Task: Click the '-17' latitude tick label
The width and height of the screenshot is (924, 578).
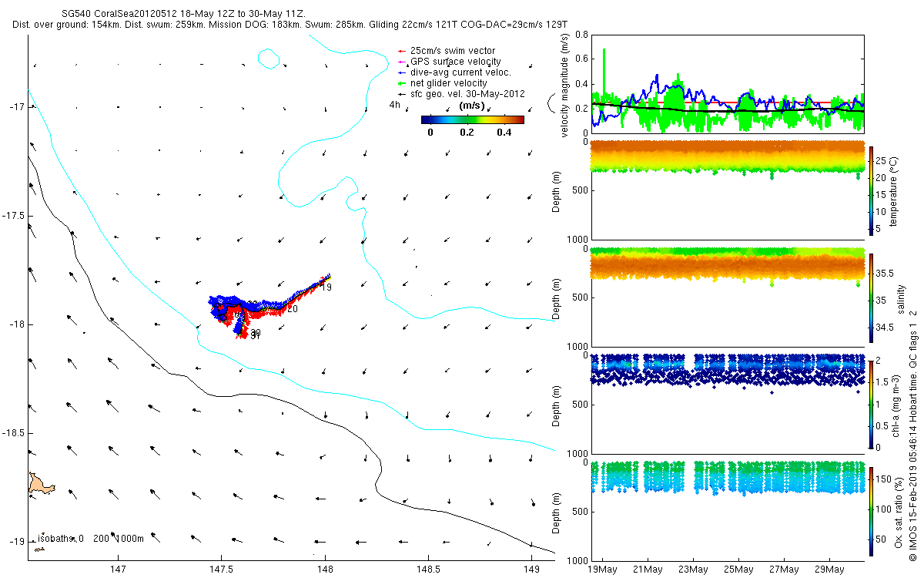Action: (17, 106)
